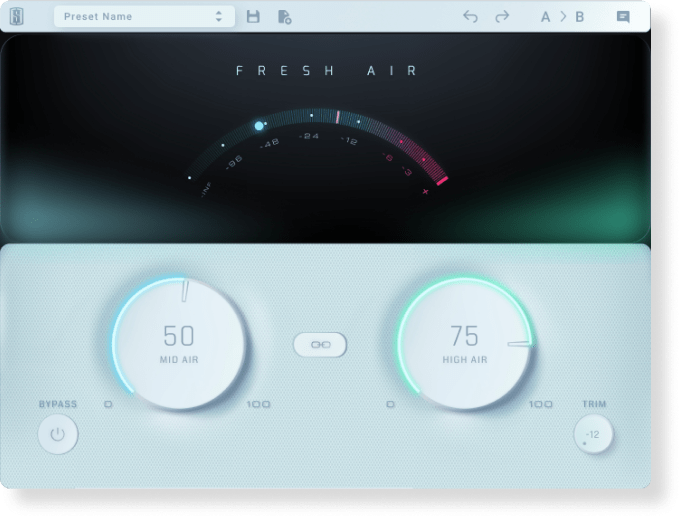The image size is (682, 519).
Task: Click the High Air knob
Action: (x=465, y=344)
